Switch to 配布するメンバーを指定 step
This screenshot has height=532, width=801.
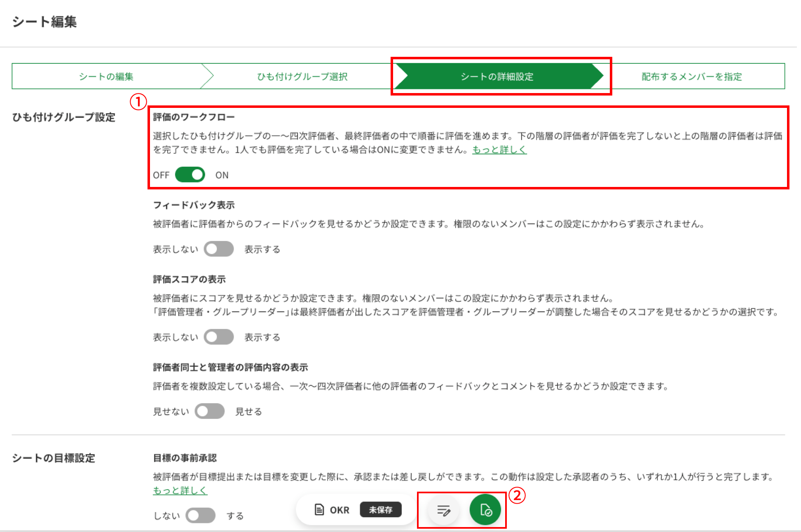click(691, 77)
